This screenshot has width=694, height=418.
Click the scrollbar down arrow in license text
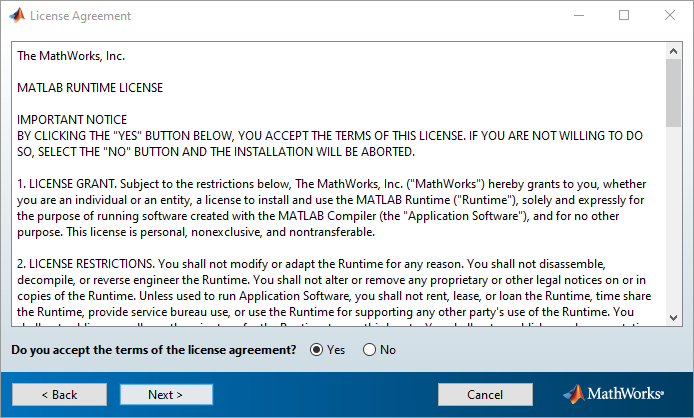[675, 318]
